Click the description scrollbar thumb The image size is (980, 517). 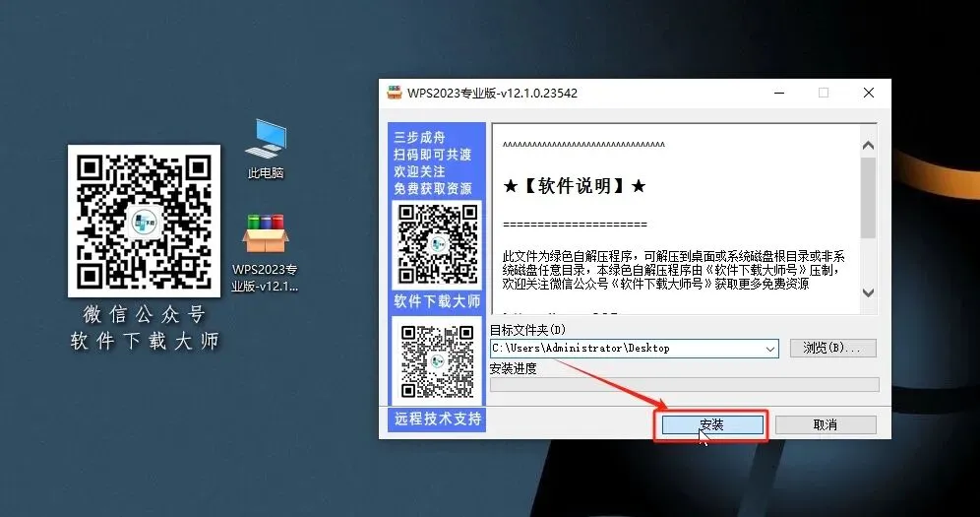click(x=868, y=198)
